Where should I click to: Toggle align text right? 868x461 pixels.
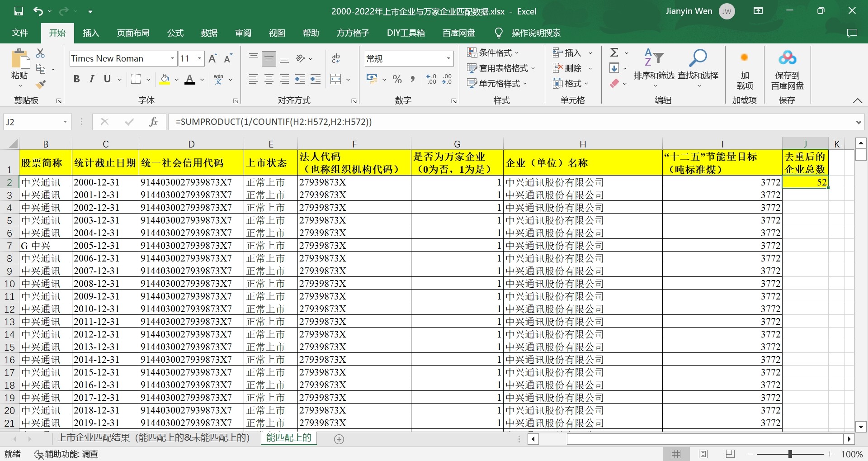point(284,80)
